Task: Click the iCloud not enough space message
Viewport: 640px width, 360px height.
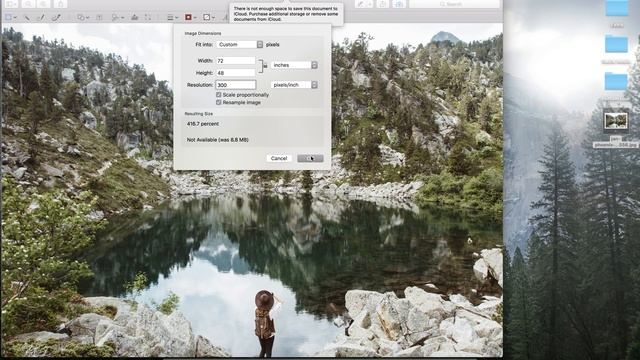Action: (286, 14)
